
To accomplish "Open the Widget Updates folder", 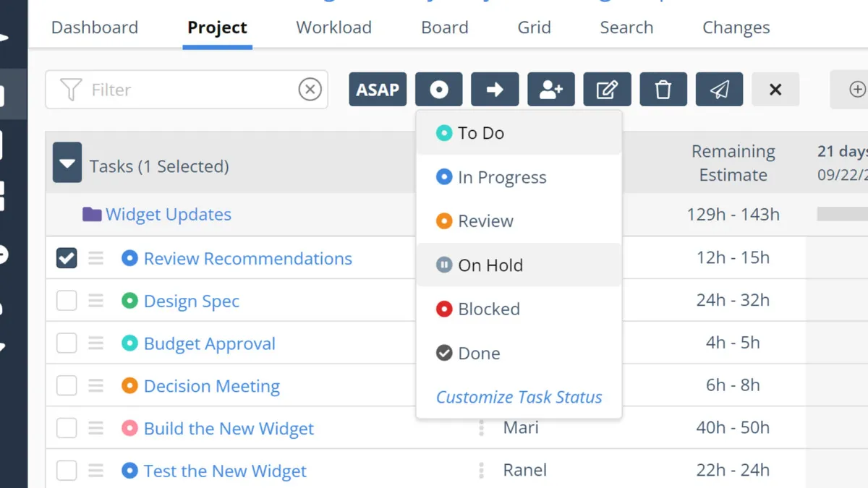I will pos(168,215).
